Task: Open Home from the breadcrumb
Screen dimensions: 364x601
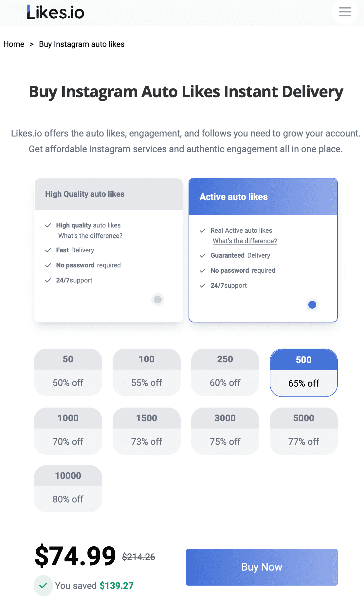Action: pyautogui.click(x=14, y=44)
